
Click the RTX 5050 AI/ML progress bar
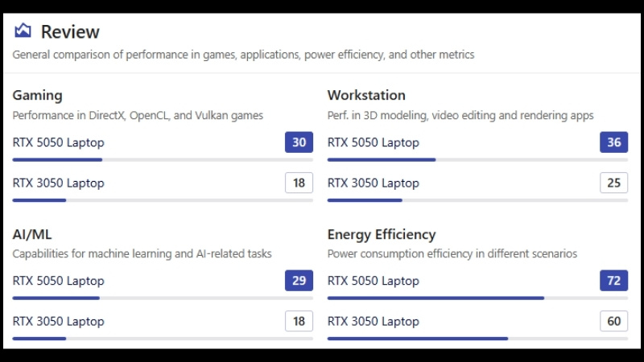click(163, 298)
